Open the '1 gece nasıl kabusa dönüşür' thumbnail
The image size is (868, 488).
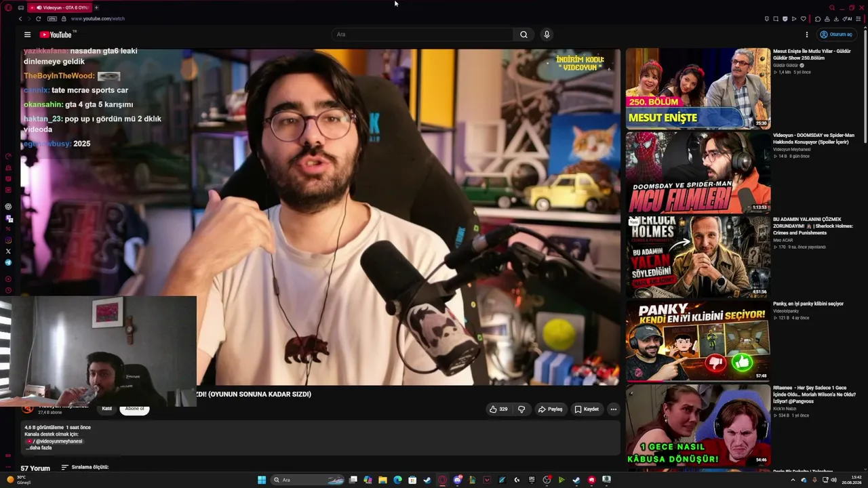point(698,425)
